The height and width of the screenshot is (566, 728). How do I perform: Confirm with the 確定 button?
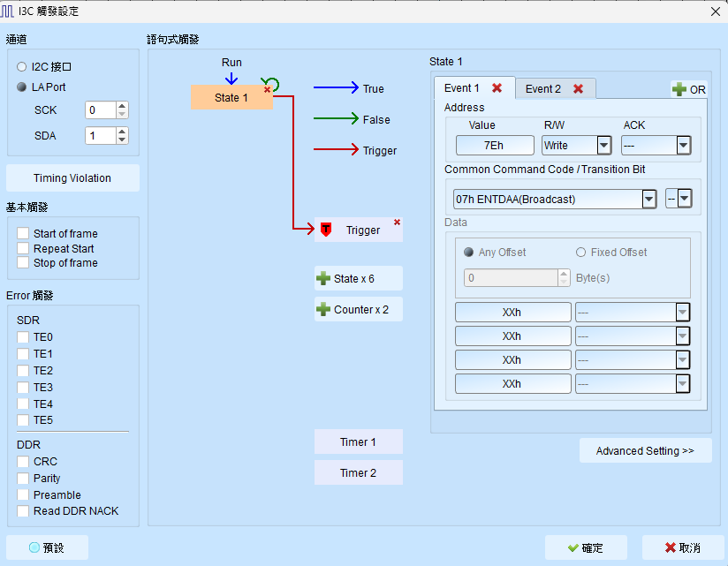pos(586,548)
